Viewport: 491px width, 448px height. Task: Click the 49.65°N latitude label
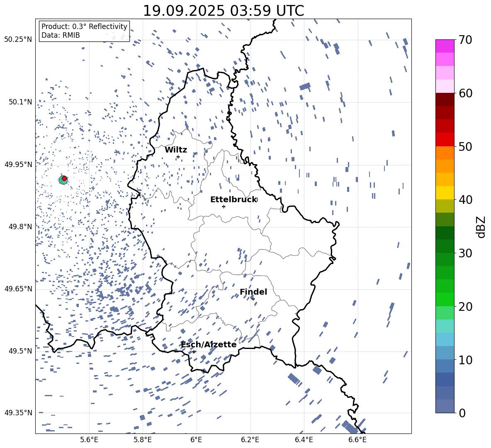(18, 288)
